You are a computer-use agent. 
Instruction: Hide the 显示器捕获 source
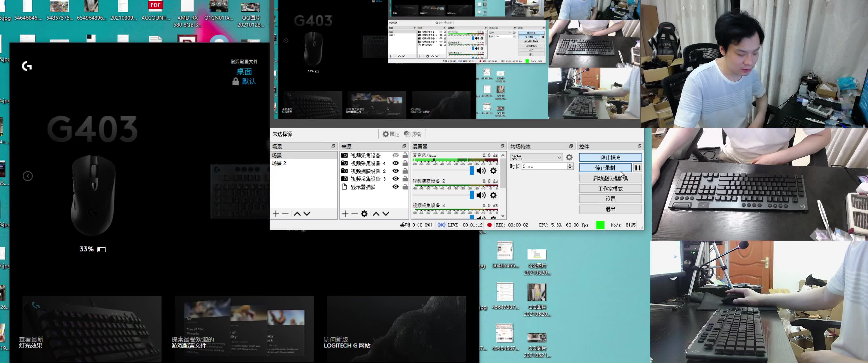click(396, 187)
